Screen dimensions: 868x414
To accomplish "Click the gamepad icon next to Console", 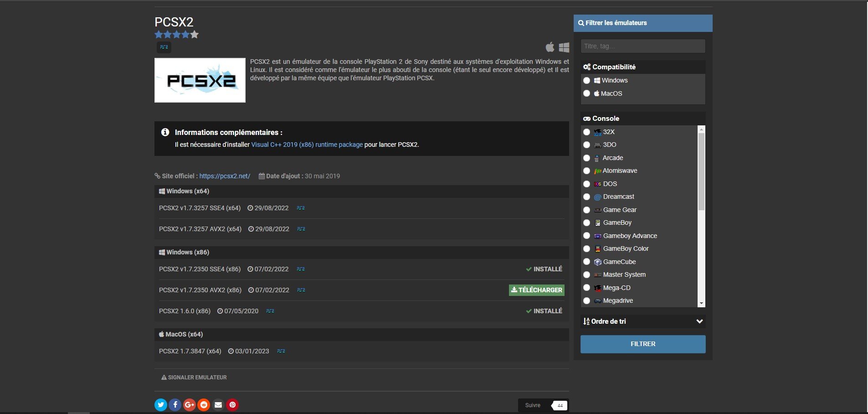I will click(587, 119).
